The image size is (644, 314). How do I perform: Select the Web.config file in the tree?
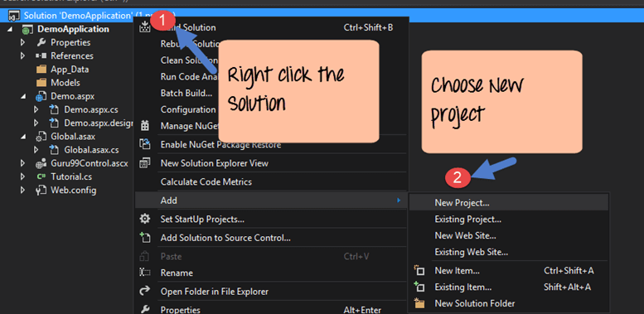tap(74, 191)
